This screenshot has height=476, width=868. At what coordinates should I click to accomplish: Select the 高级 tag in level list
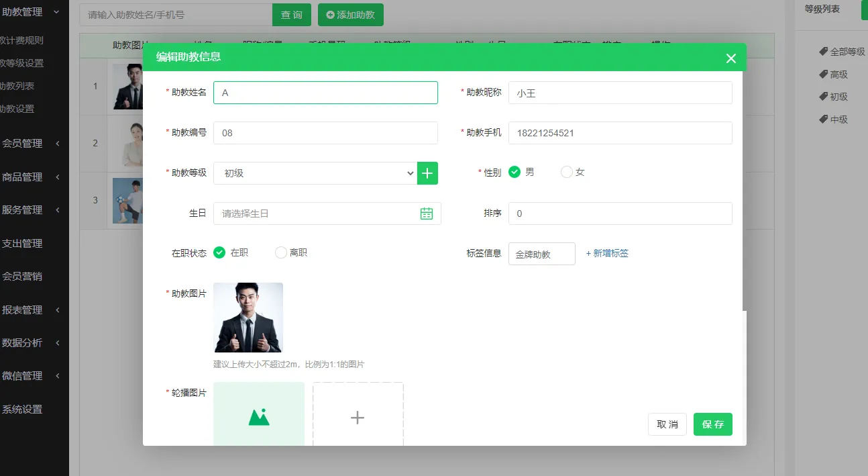pos(833,75)
